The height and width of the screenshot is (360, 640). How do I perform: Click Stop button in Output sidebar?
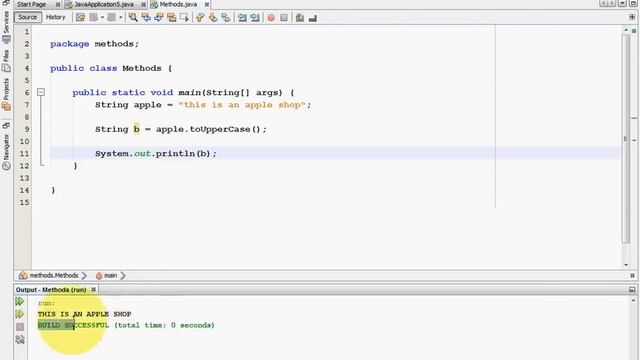[20, 327]
